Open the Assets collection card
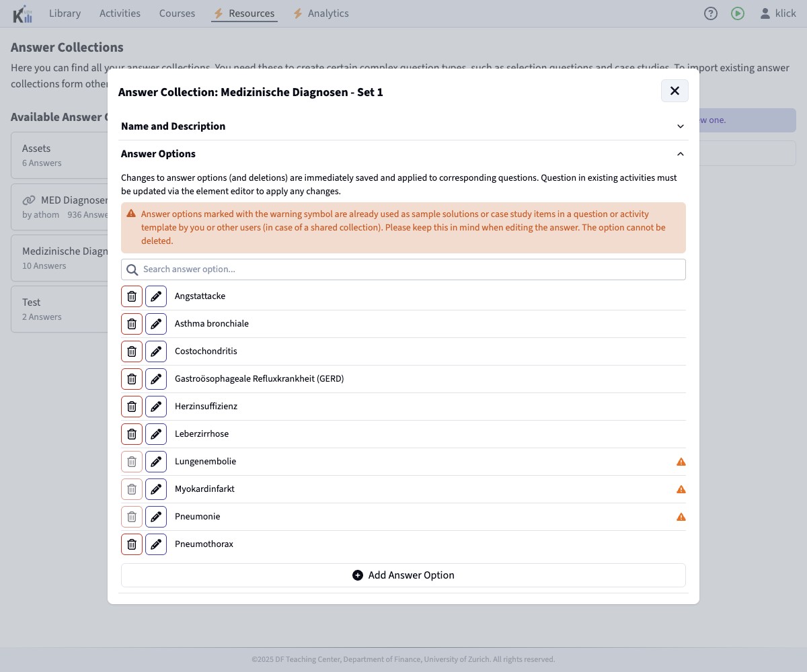The height and width of the screenshot is (672, 807). (60, 155)
